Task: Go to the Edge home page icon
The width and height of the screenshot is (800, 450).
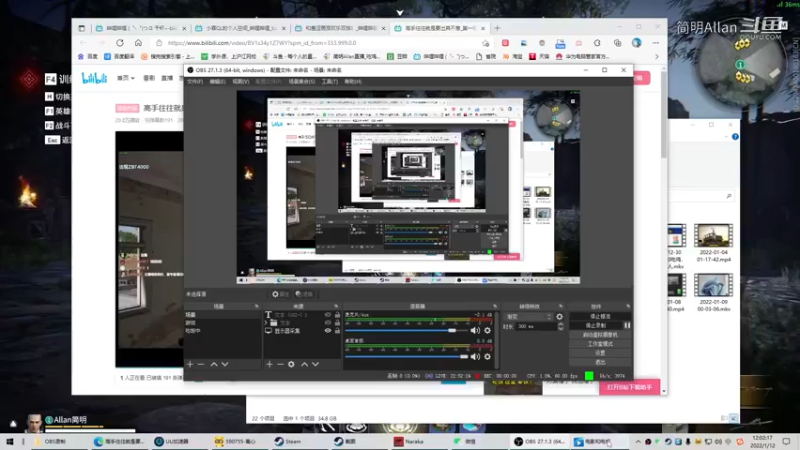Action: pos(138,43)
